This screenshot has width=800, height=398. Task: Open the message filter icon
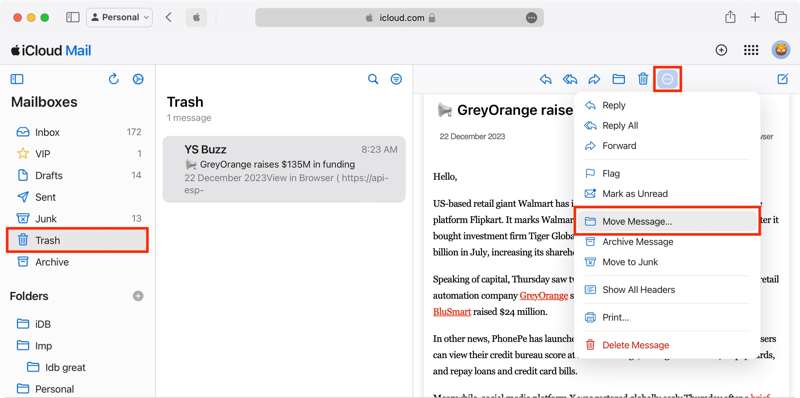point(396,79)
